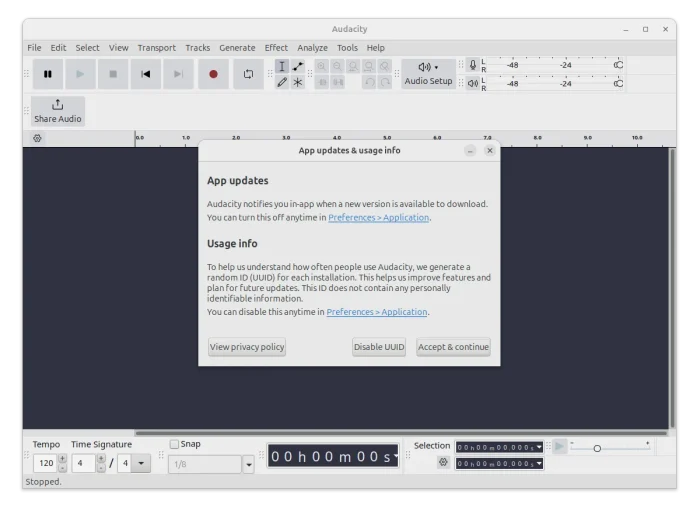
Task: Choose the Draw pencil tool
Action: coord(282,82)
